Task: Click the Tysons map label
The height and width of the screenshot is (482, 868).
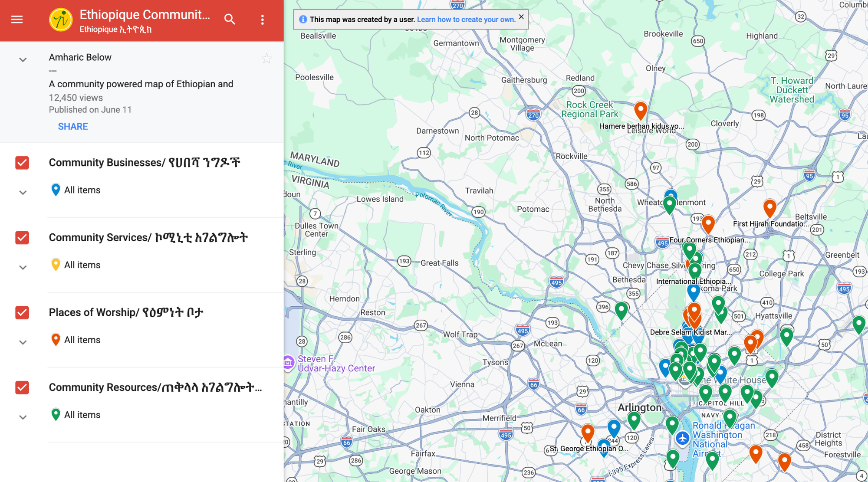Action: click(x=495, y=362)
